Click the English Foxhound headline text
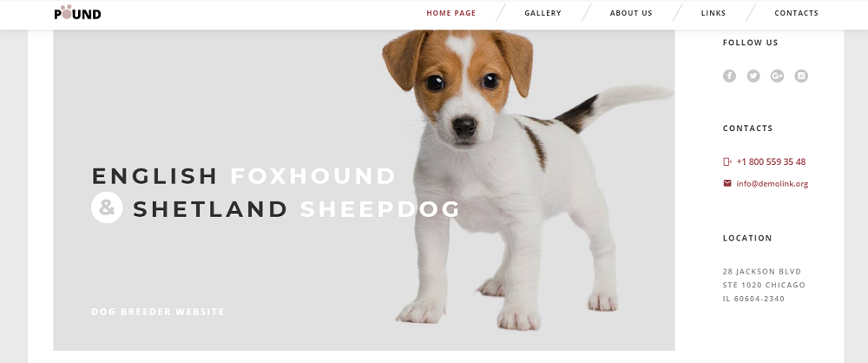The width and height of the screenshot is (868, 363). [244, 176]
